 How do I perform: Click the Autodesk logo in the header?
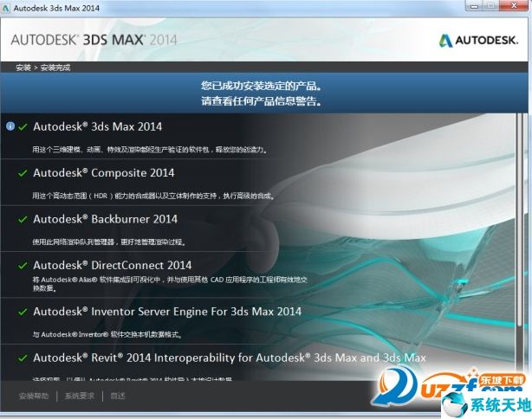tap(479, 41)
